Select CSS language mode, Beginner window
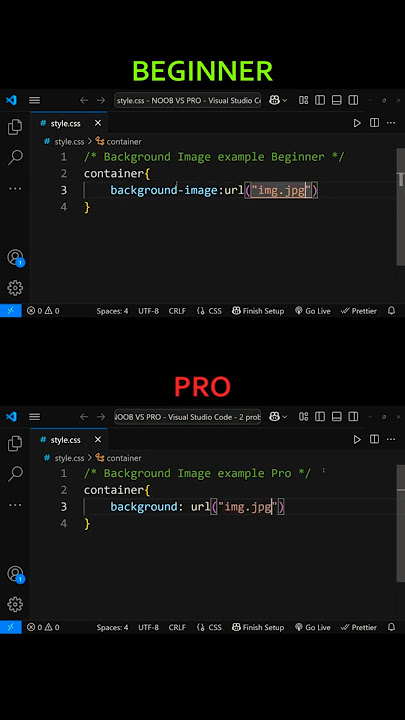The width and height of the screenshot is (405, 720). click(209, 311)
